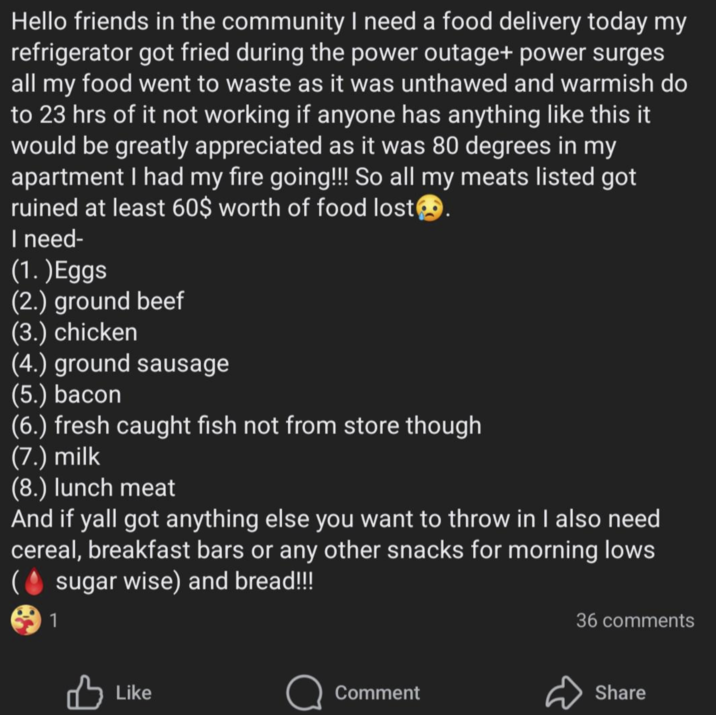
Task: View who reacted via the "1" count
Action: point(54,621)
